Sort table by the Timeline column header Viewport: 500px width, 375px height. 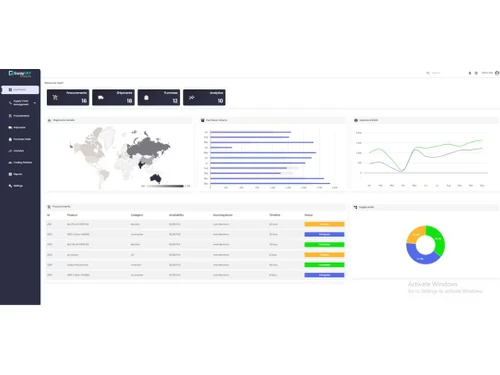click(275, 215)
